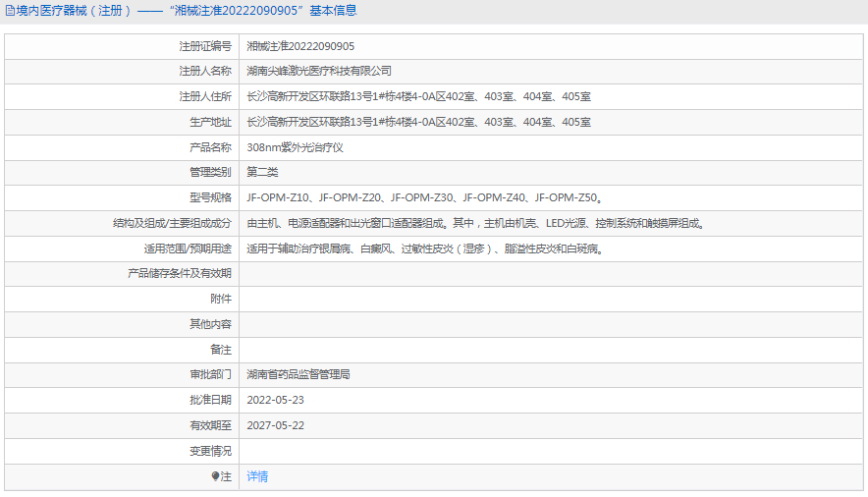Click the 注册人住所 address value
868x497 pixels.
point(418,97)
